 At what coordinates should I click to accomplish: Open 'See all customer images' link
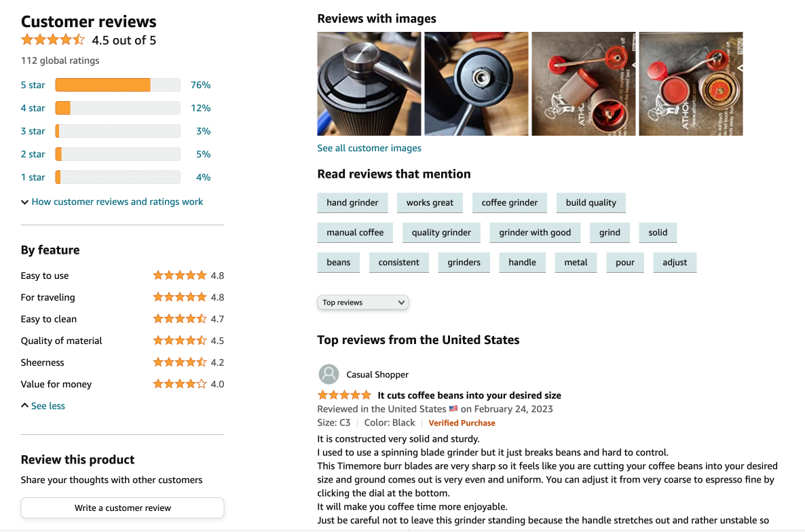[369, 148]
